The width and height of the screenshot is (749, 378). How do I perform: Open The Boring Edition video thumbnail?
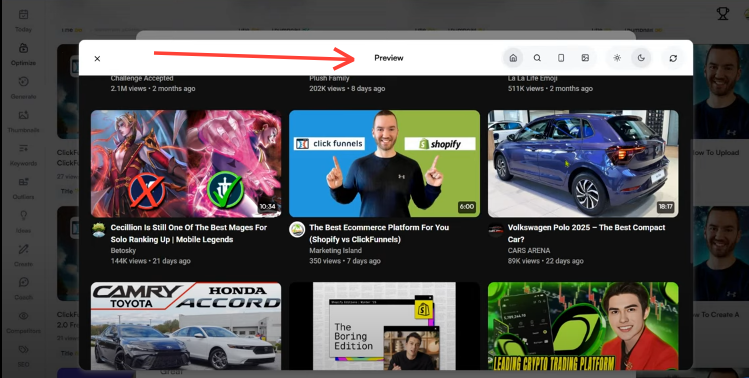point(384,325)
